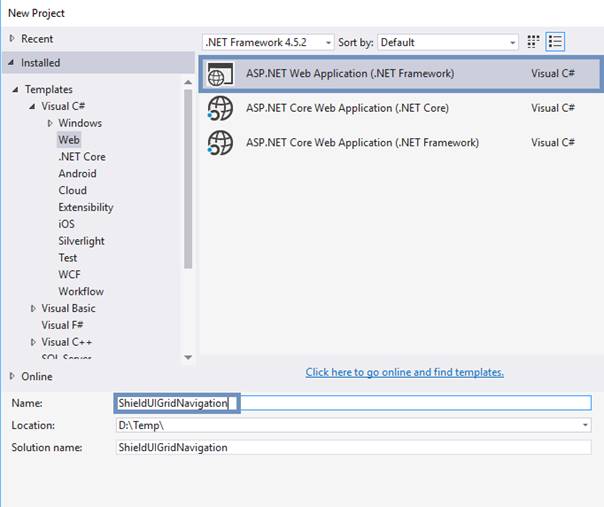
Task: Select the Test template category
Action: point(68,258)
